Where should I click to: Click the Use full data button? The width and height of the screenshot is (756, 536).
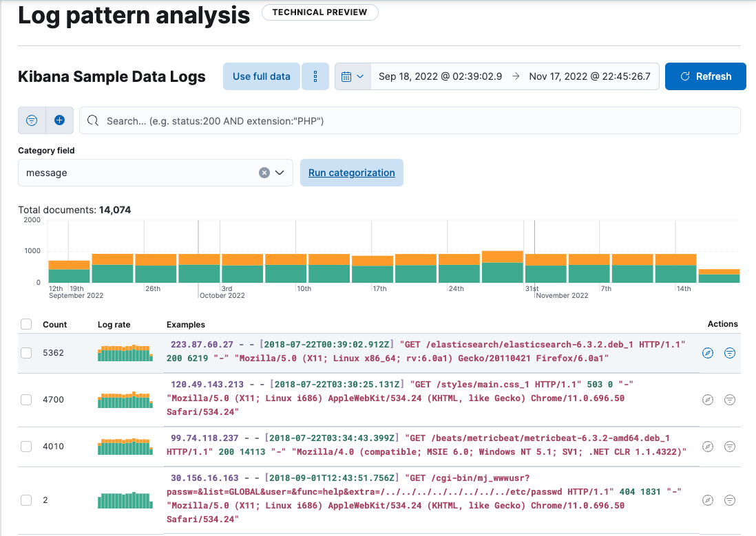click(261, 76)
